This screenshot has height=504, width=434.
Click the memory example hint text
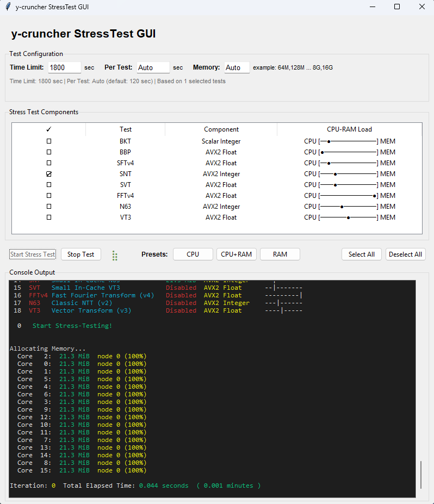coord(293,67)
